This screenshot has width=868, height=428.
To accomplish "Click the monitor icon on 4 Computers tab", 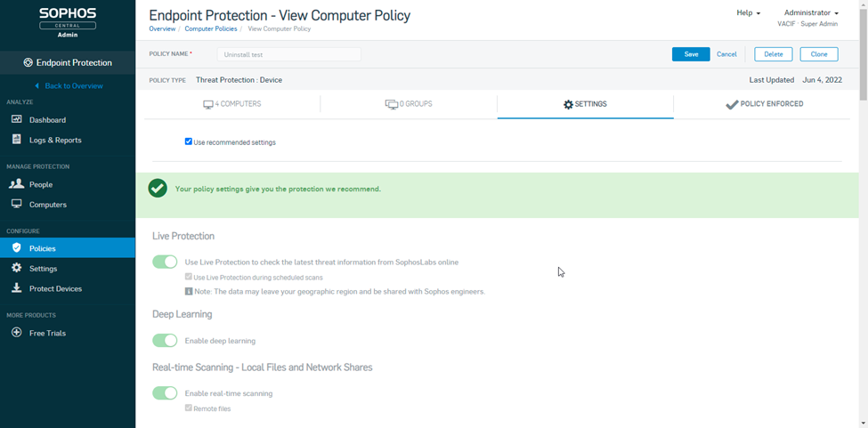I will coord(208,104).
